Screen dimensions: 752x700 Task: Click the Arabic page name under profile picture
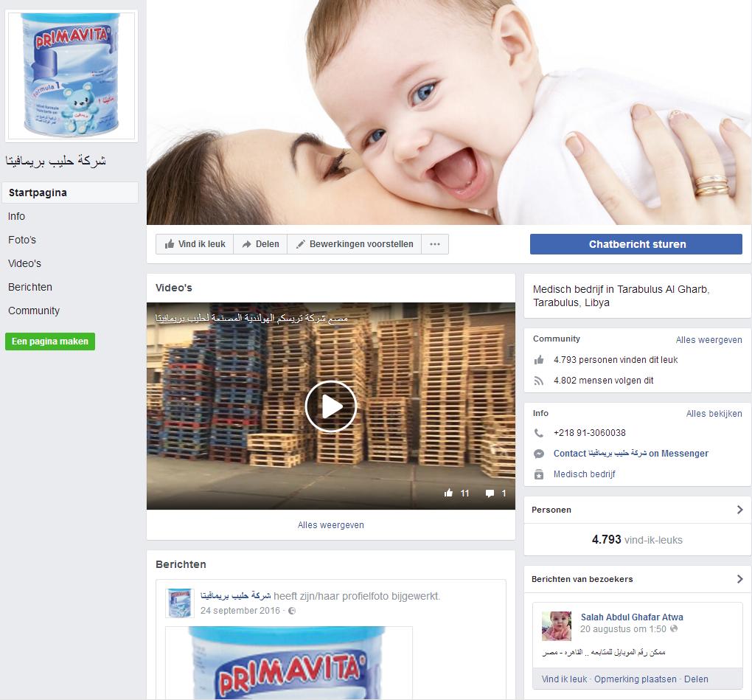click(x=55, y=161)
